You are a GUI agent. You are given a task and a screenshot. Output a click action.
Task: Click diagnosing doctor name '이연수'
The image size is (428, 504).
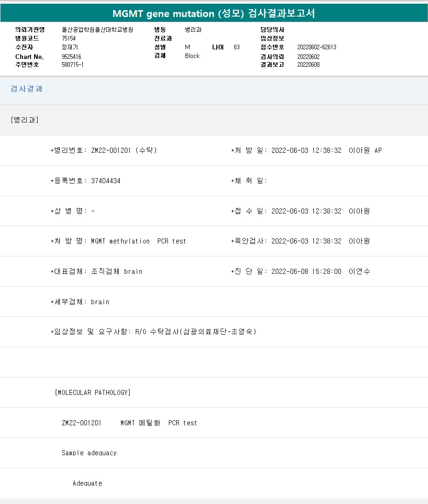pos(359,271)
